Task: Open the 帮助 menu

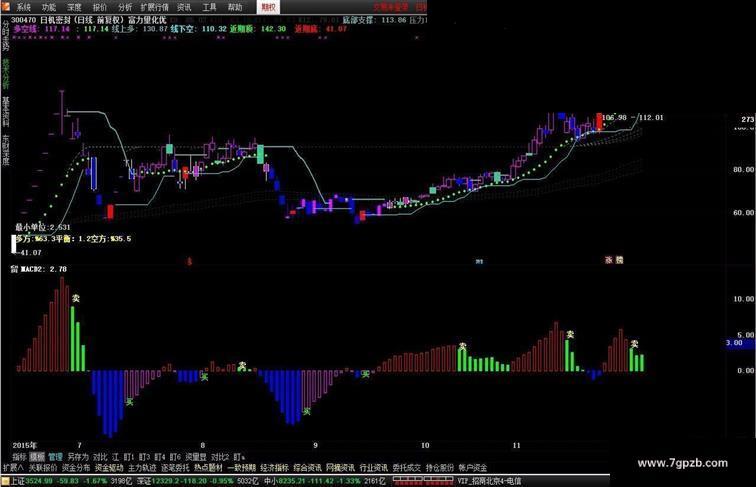Action: tap(235, 7)
